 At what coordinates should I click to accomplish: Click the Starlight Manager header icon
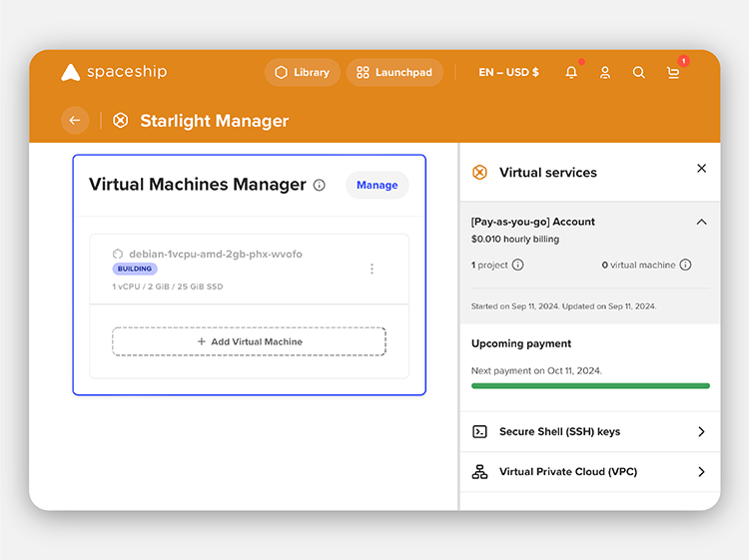pos(121,121)
